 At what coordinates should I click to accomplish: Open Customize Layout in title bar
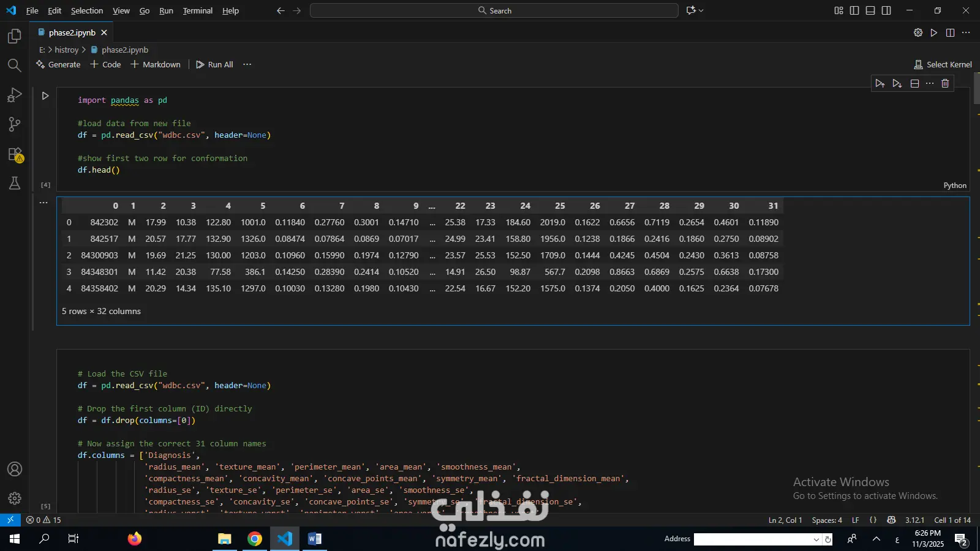(839, 10)
